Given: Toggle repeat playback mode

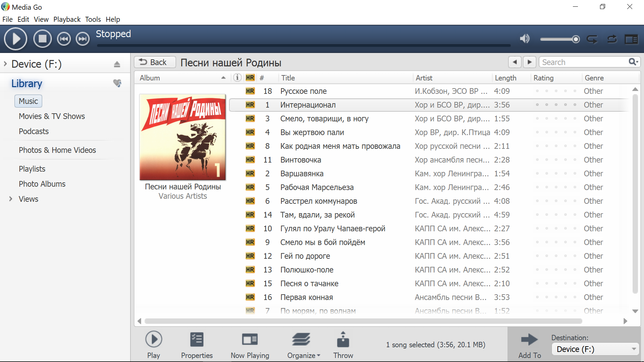Looking at the screenshot, I should [x=592, y=39].
